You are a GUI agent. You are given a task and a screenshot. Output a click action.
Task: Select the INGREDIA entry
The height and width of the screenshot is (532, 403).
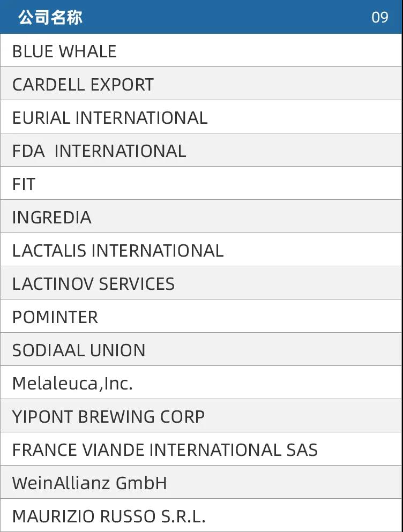point(201,217)
